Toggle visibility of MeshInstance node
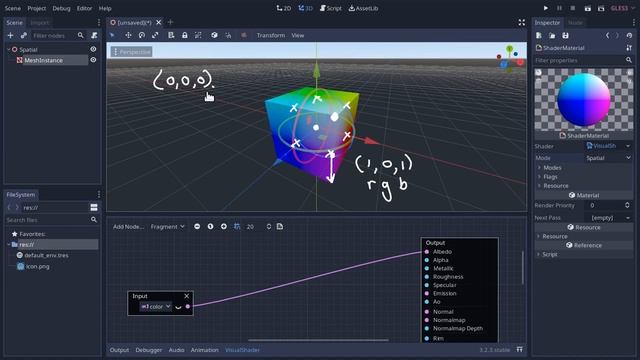Screen dimensions: 640x360 click(93, 60)
